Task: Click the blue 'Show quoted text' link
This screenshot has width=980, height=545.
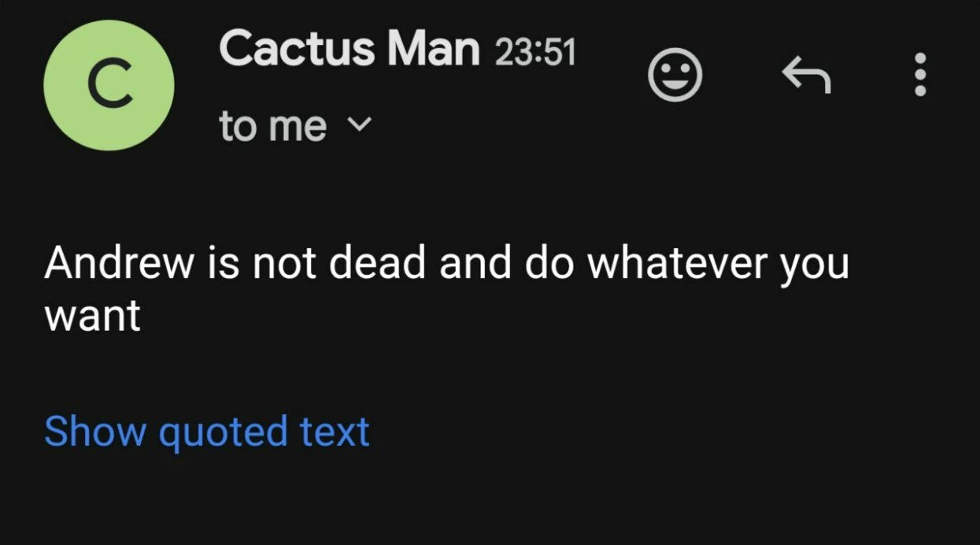Action: pos(207,432)
